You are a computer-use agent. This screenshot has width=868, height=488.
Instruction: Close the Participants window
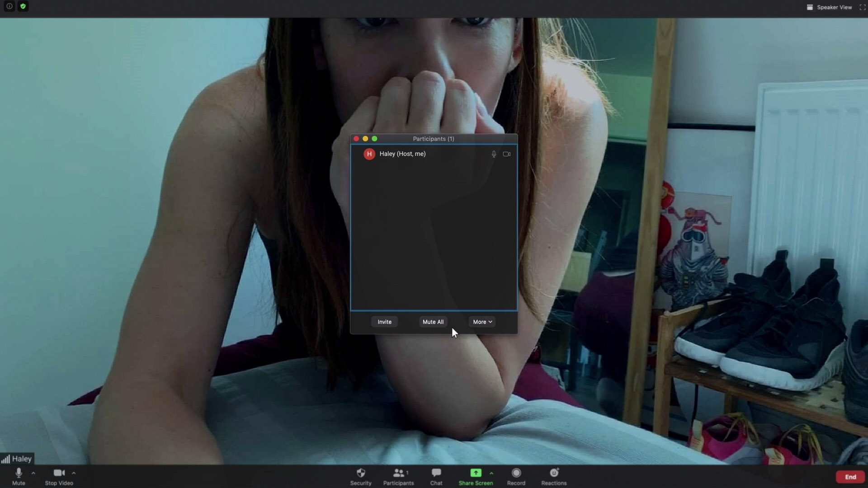(356, 139)
